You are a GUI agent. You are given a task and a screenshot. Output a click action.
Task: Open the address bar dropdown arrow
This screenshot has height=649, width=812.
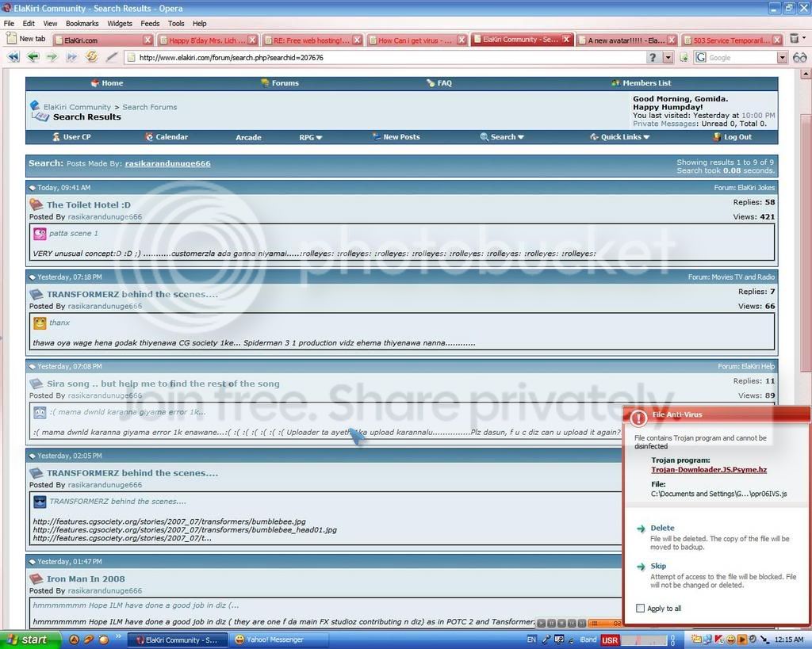point(668,57)
